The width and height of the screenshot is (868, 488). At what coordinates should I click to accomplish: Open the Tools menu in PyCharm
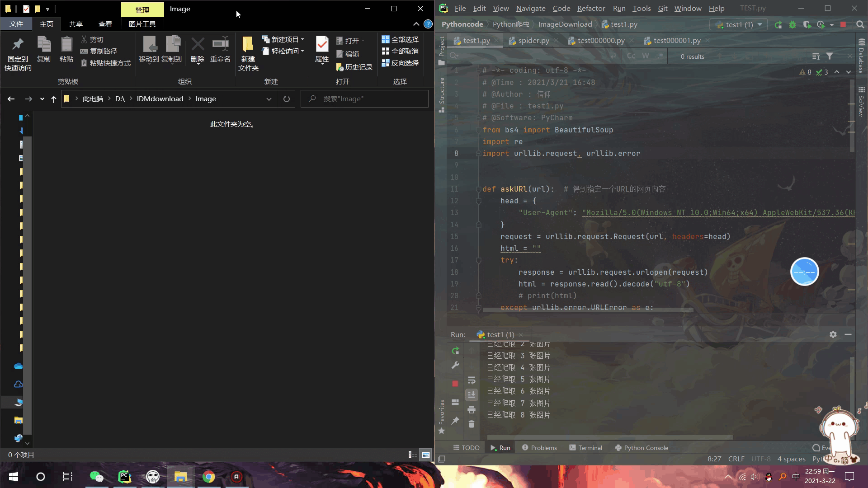pos(642,9)
